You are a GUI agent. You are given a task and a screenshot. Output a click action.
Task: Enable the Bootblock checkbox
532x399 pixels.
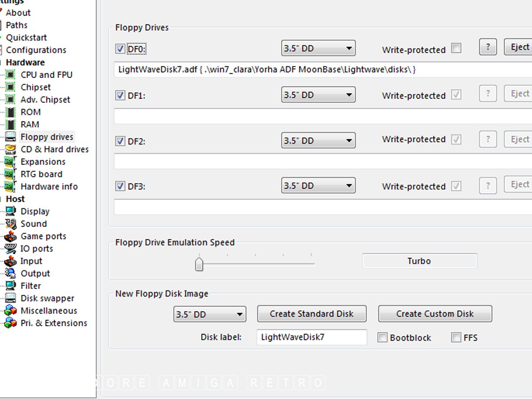tap(383, 338)
